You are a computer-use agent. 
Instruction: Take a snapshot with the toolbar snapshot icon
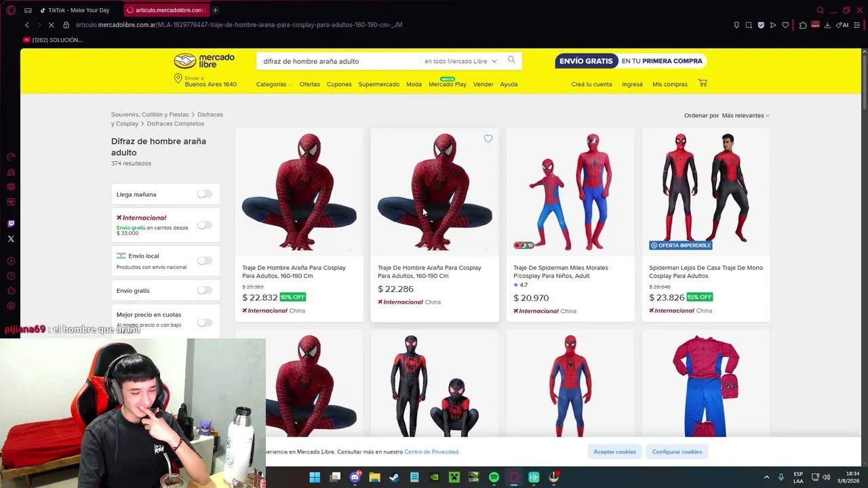coord(749,25)
